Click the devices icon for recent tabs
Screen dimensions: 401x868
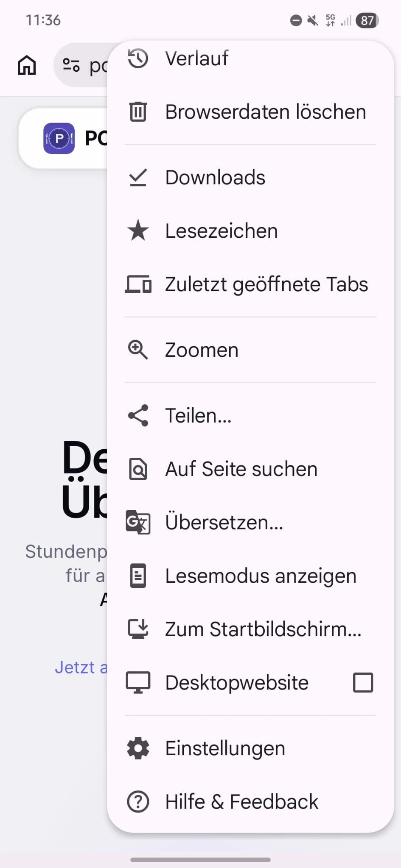[138, 284]
